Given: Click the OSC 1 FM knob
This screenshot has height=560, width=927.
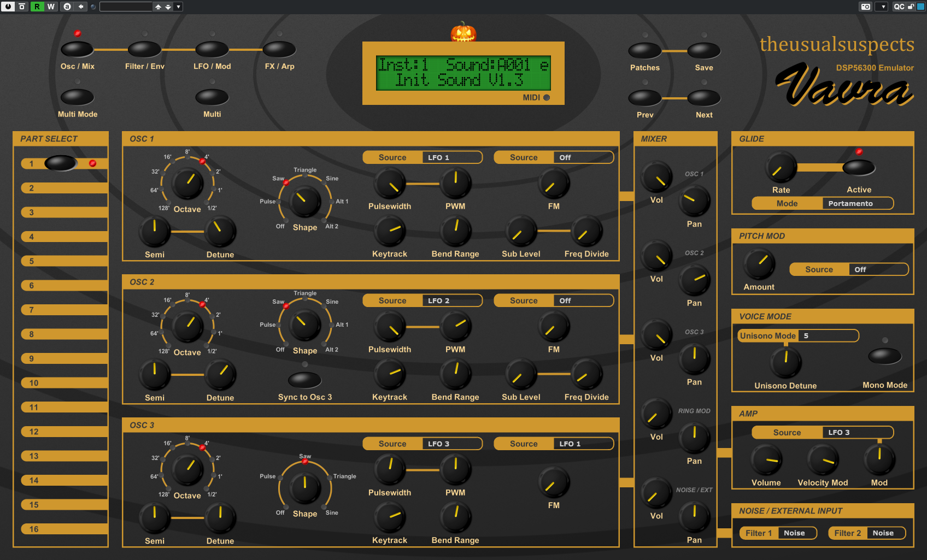Looking at the screenshot, I should click(x=554, y=184).
